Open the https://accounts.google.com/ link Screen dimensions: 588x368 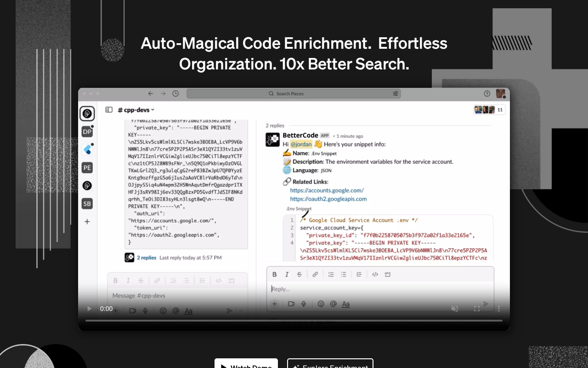click(327, 190)
